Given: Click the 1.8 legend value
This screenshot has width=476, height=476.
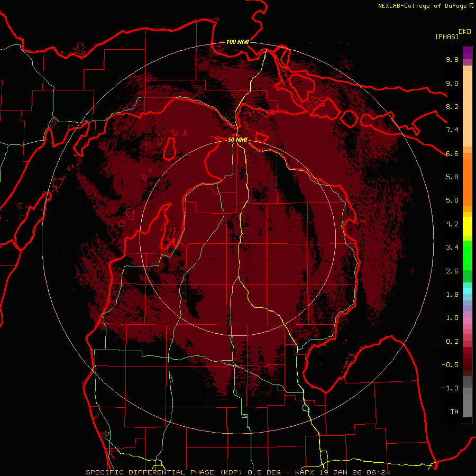Looking at the screenshot, I should 452,295.
